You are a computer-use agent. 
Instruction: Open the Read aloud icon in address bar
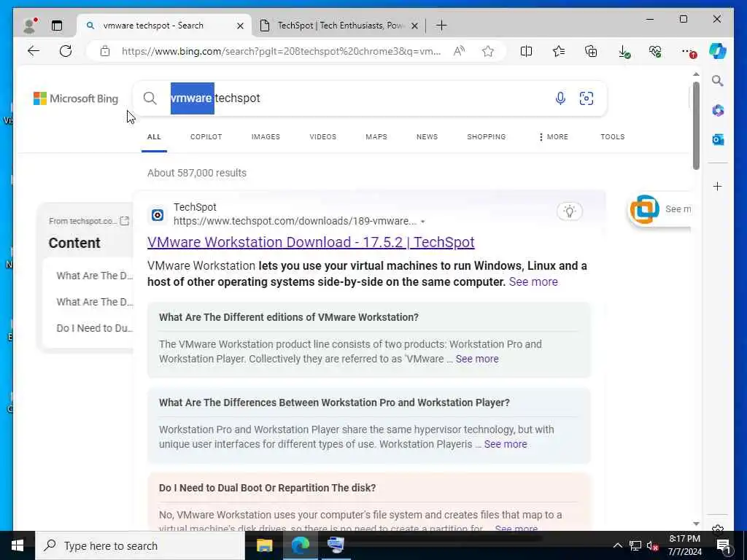[459, 51]
